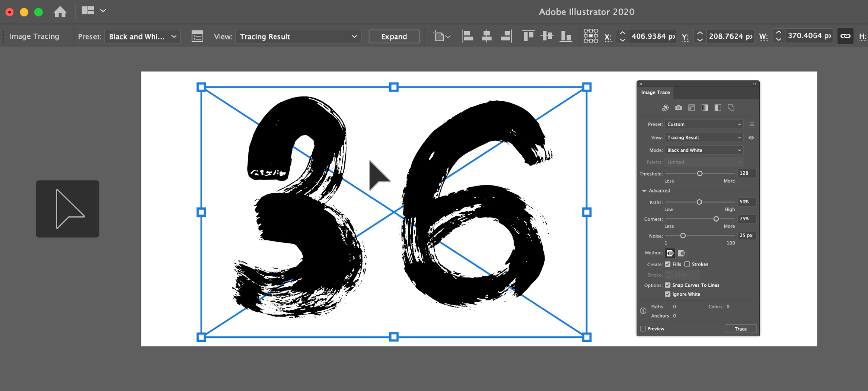Click the Auto-Color preset icon in Image Trace

click(x=665, y=108)
